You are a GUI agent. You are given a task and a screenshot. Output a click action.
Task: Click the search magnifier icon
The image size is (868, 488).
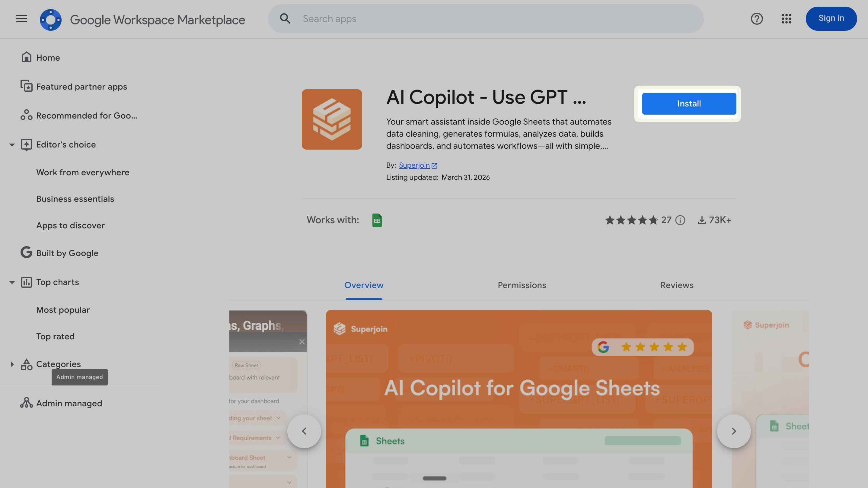pos(285,19)
